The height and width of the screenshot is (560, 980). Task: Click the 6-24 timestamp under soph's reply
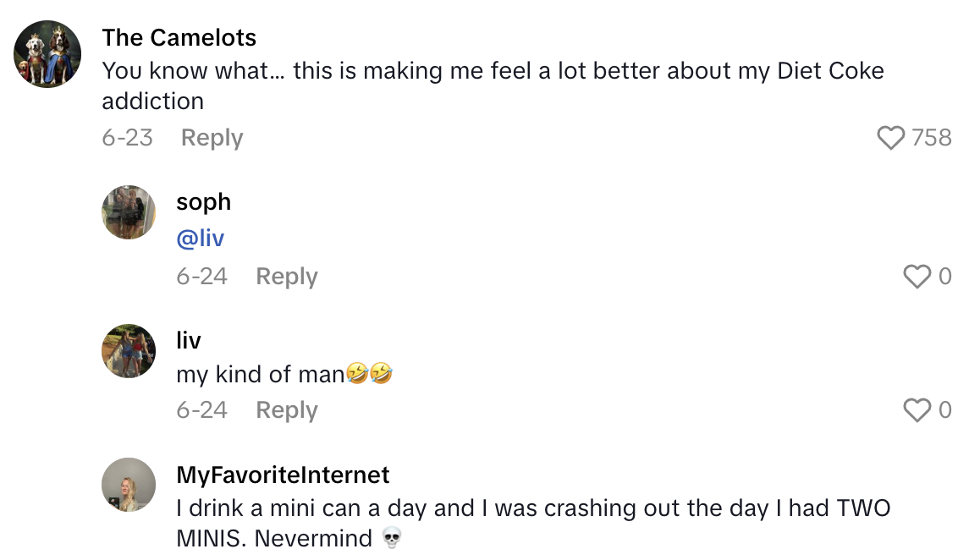point(202,276)
